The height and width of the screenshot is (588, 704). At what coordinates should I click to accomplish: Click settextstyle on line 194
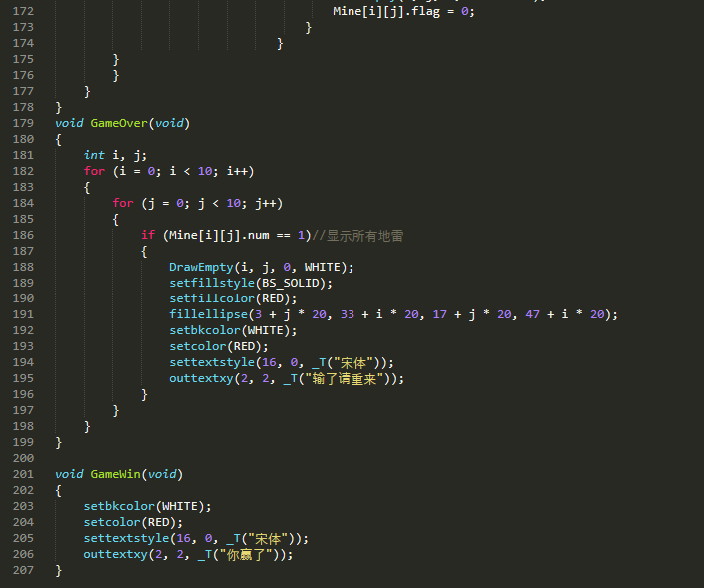(x=212, y=362)
